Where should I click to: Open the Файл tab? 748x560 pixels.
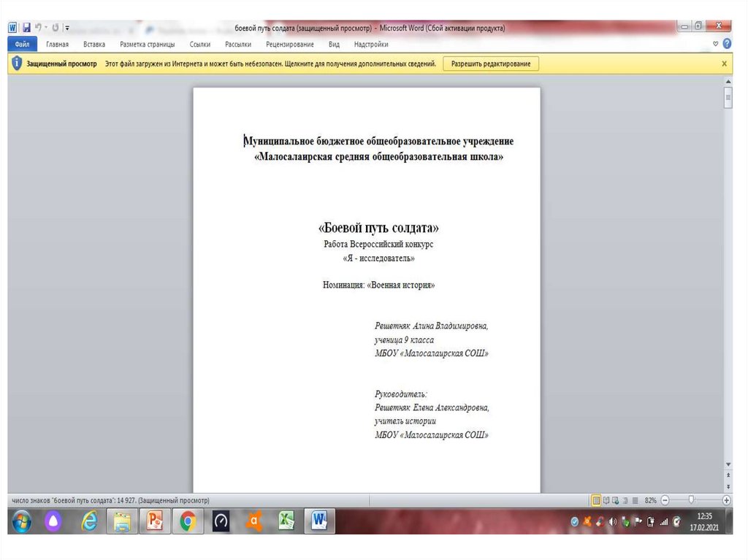coord(23,45)
